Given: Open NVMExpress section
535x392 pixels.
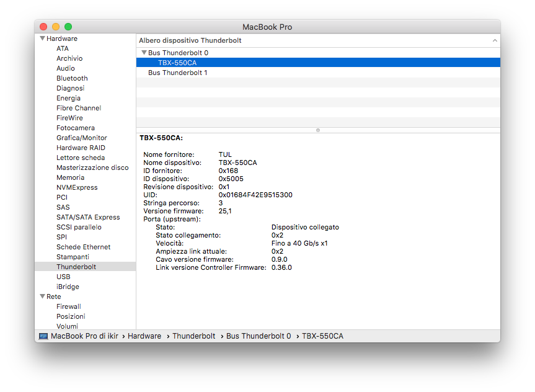Looking at the screenshot, I should click(77, 187).
